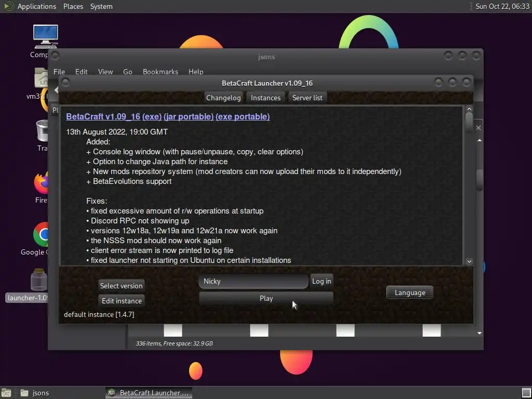Open the Go menu in jsons window
532x399 pixels.
click(128, 72)
